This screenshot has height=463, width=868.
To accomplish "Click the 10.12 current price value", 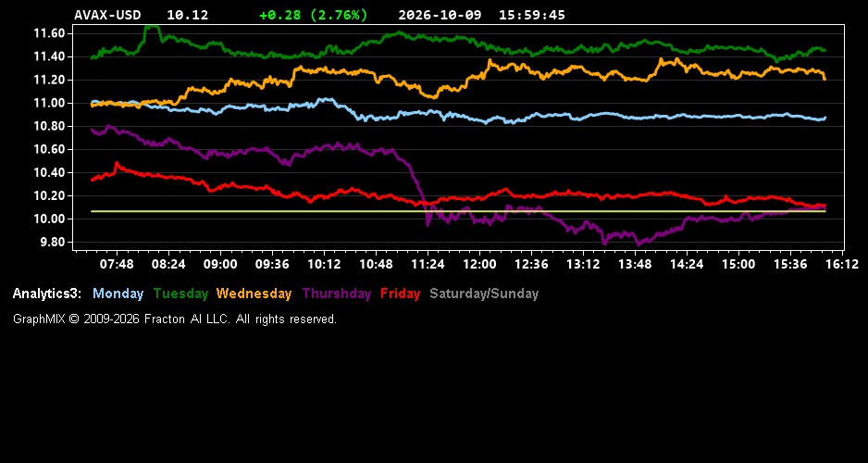I will point(188,15).
